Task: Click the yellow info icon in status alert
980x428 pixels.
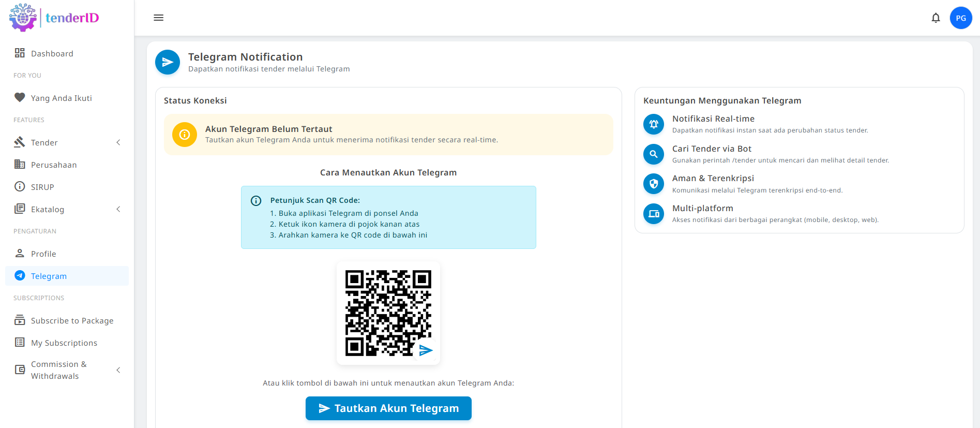Action: (x=185, y=135)
